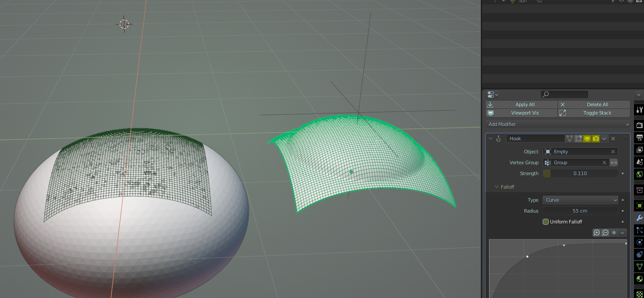Viewport: 644px width, 298px height.
Task: Click the green selected mesh origin dot
Action: [x=351, y=172]
